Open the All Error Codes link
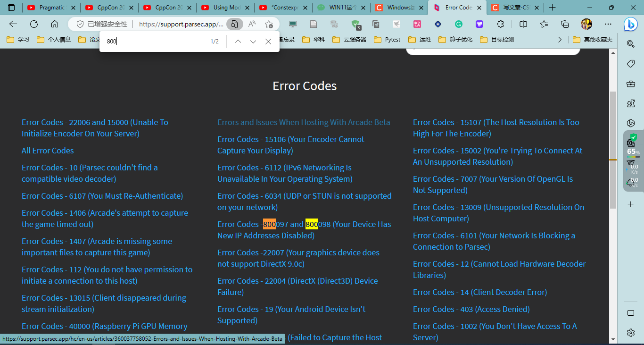644x345 pixels. (x=48, y=151)
